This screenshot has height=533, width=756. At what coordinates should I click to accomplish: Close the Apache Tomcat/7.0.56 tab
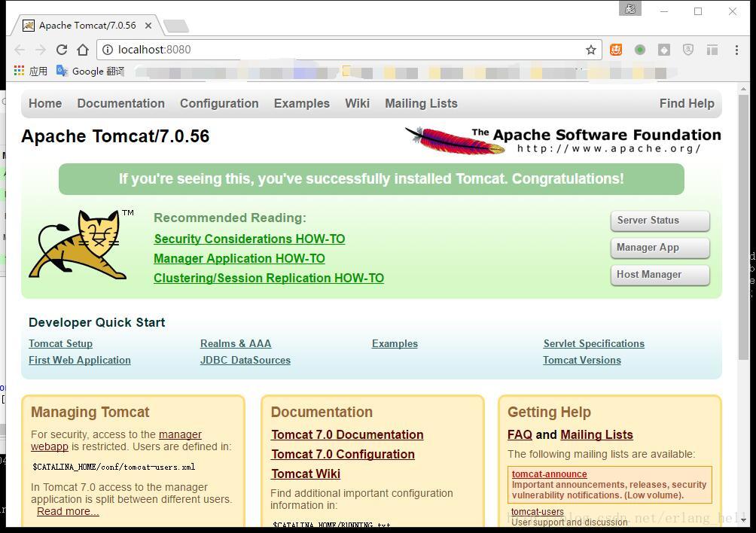[148, 26]
